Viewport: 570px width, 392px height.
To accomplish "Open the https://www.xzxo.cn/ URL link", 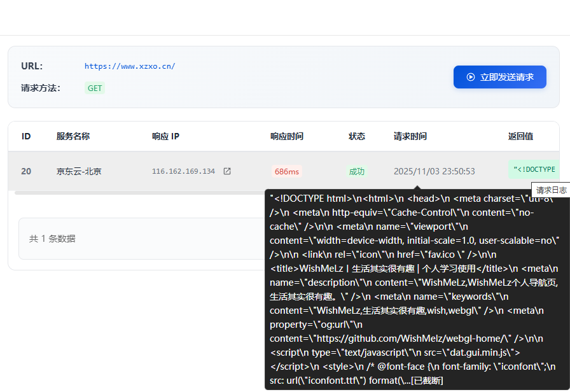I will click(x=130, y=66).
